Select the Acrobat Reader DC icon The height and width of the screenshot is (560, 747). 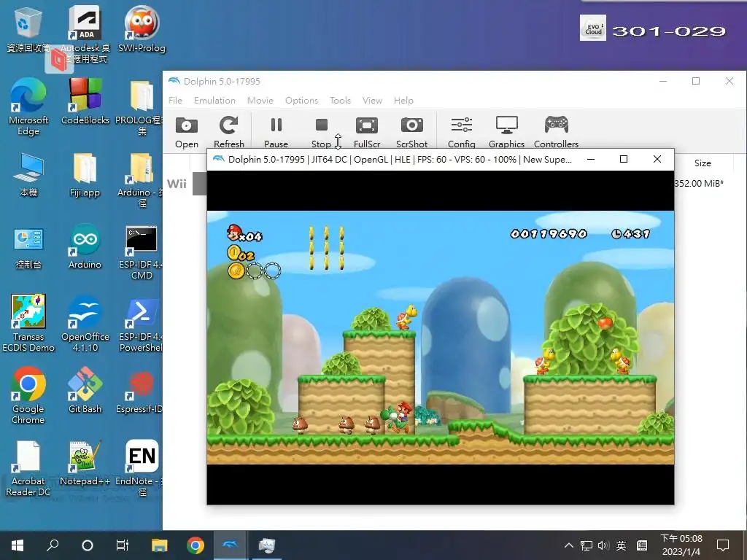[28, 469]
